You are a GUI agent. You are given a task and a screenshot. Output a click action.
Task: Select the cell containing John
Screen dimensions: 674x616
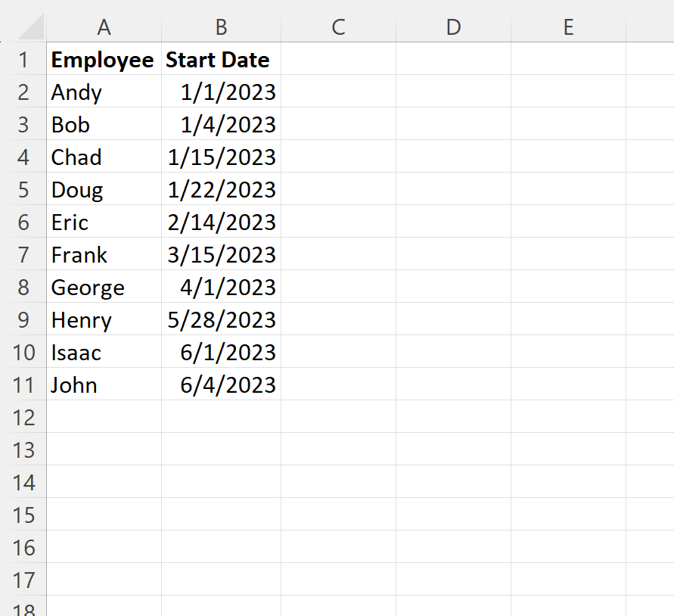(x=104, y=384)
